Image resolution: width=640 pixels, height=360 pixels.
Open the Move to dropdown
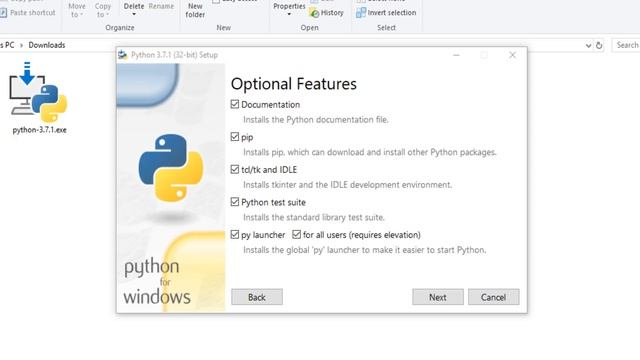[77, 11]
